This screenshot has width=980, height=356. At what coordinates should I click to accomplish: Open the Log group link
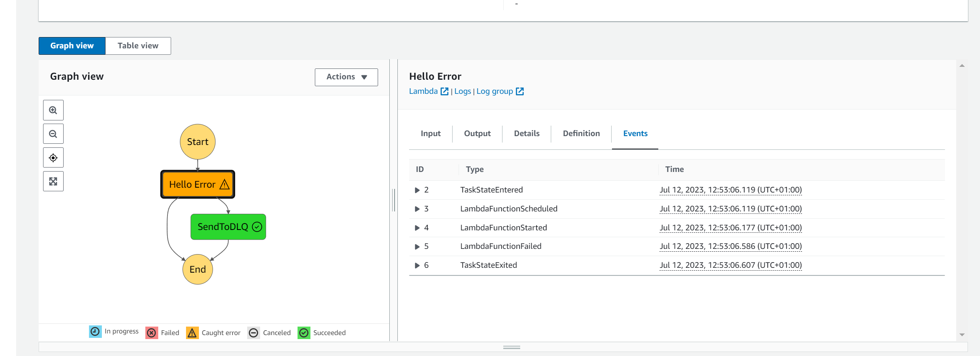point(494,91)
